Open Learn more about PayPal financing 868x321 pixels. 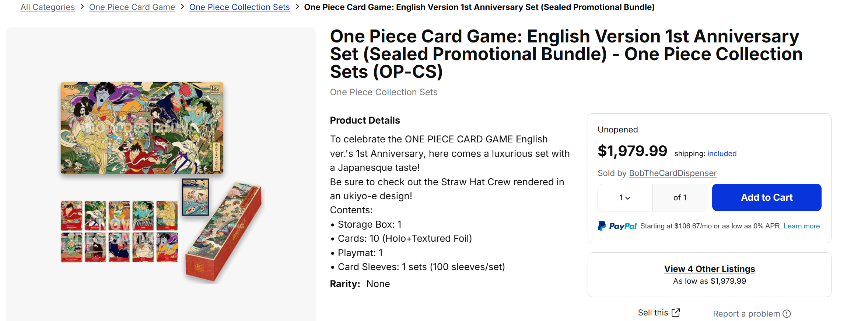click(x=801, y=226)
